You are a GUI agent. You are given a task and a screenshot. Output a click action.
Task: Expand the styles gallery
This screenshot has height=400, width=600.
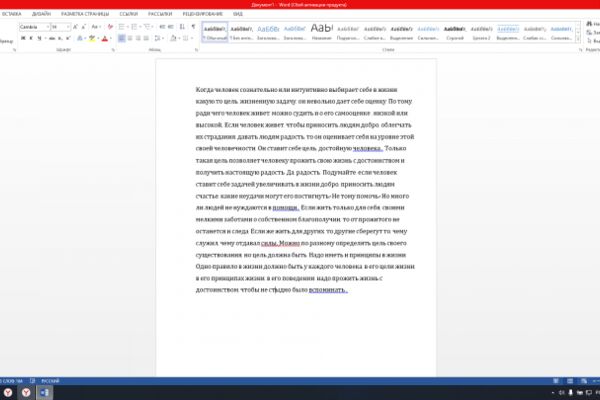tap(578, 39)
